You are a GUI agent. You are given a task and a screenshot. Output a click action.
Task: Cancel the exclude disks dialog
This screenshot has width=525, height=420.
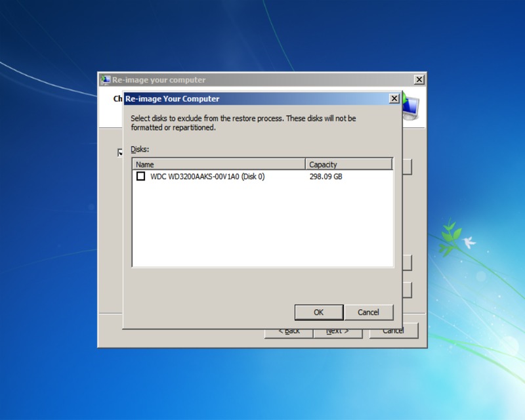tap(368, 312)
